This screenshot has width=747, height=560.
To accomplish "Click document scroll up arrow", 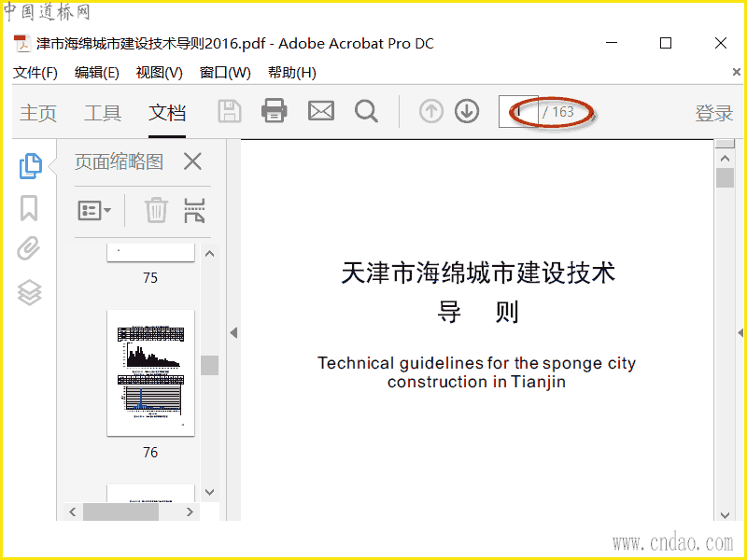I will pyautogui.click(x=726, y=159).
